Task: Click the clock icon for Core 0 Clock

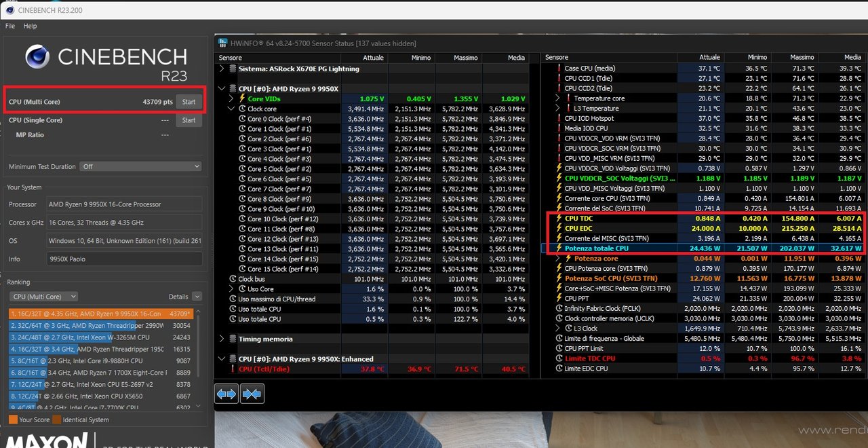Action: coord(242,119)
